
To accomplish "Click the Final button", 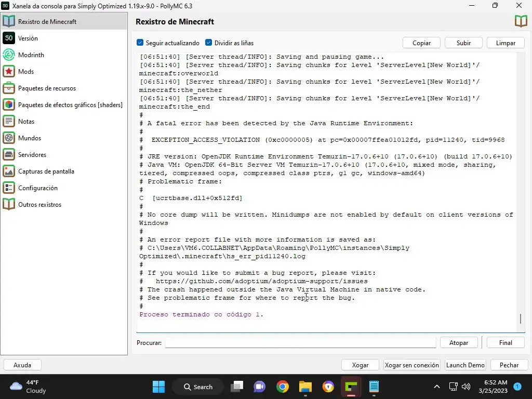I will (x=506, y=343).
